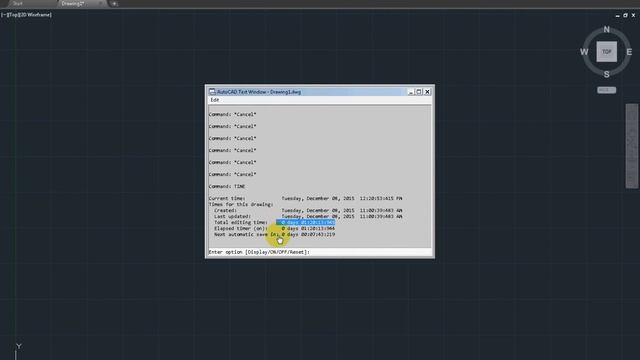Open the Edit menu in the Text Window
The width and height of the screenshot is (640, 360).
[x=215, y=100]
